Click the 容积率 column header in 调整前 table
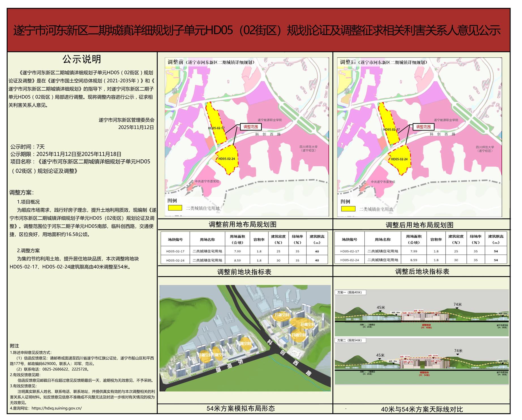The width and height of the screenshot is (522, 420). [x=259, y=239]
